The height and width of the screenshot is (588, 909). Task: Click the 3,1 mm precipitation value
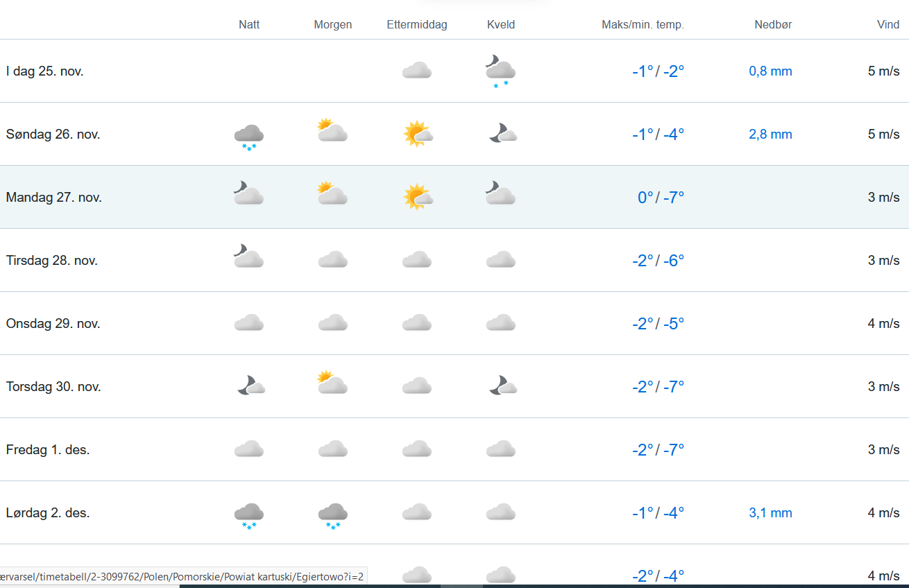pos(770,513)
